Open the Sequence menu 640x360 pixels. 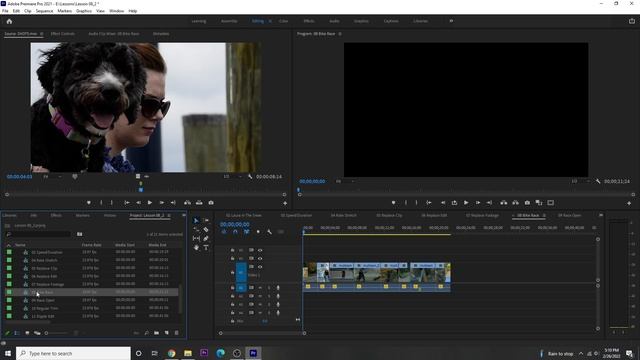pyautogui.click(x=44, y=11)
